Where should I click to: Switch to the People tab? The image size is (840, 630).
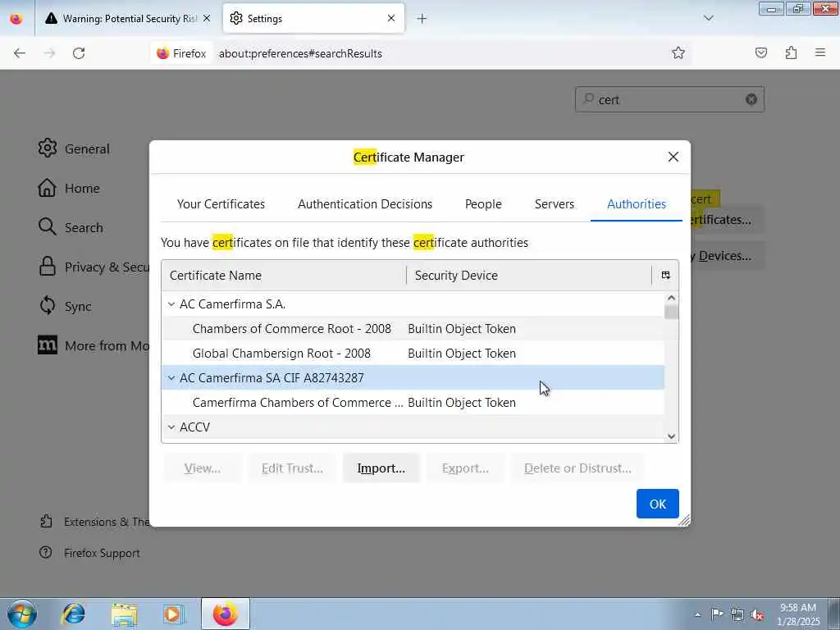point(483,204)
